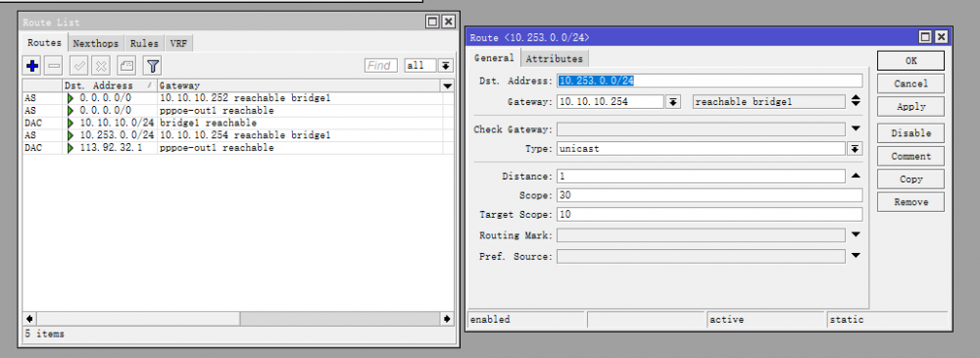Click the 'enabled' status bar entry

tap(527, 319)
